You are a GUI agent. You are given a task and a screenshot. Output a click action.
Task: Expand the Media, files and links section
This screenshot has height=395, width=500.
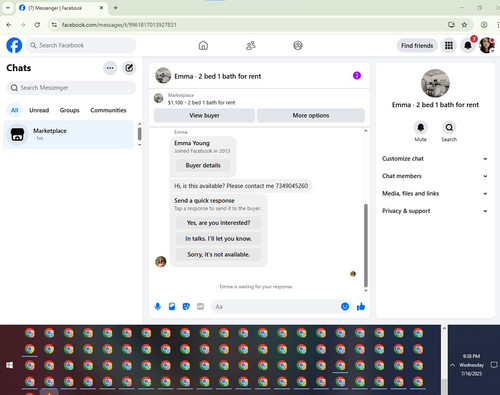435,193
